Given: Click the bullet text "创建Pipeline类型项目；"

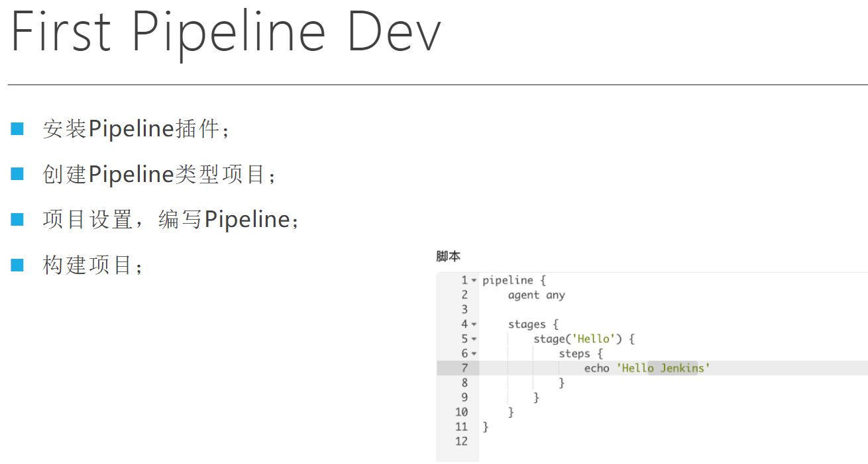Looking at the screenshot, I should pos(160,174).
